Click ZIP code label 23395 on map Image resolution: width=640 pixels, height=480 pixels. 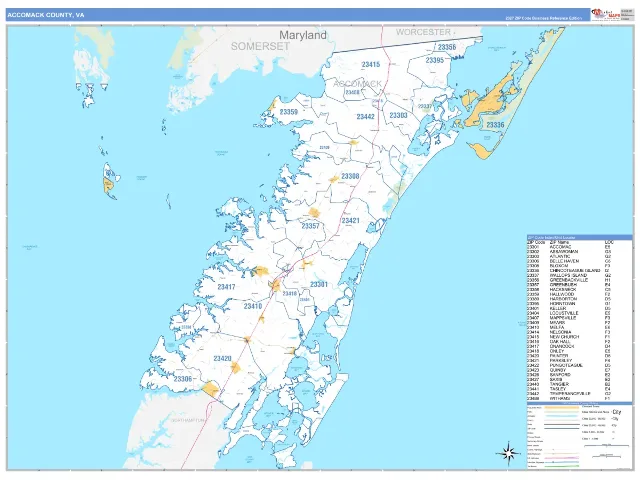[x=435, y=60]
